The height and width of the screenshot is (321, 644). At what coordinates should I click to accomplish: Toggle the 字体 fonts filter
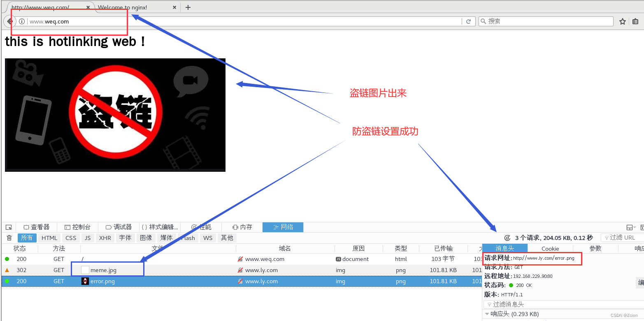[x=126, y=238]
